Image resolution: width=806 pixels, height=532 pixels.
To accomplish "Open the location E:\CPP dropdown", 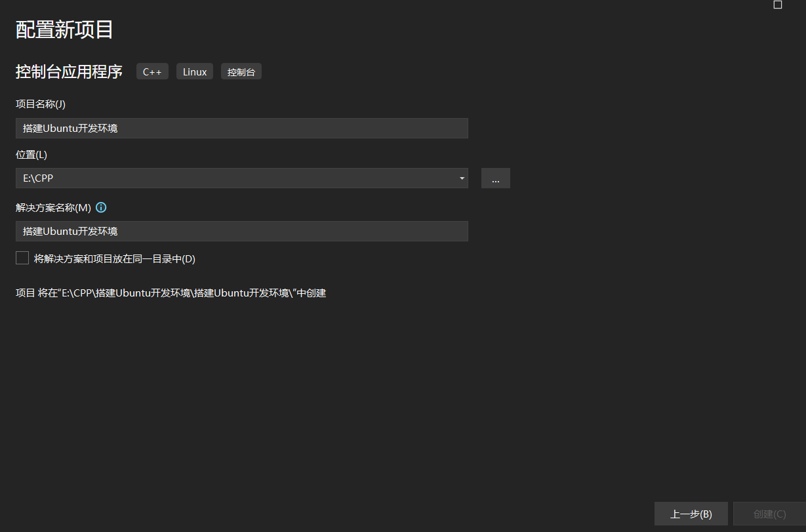I will coord(462,178).
